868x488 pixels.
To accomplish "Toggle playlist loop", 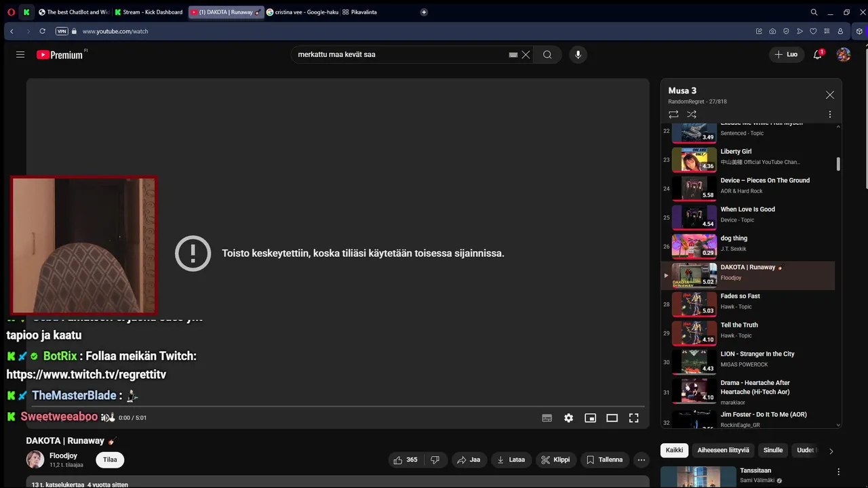I will click(673, 115).
